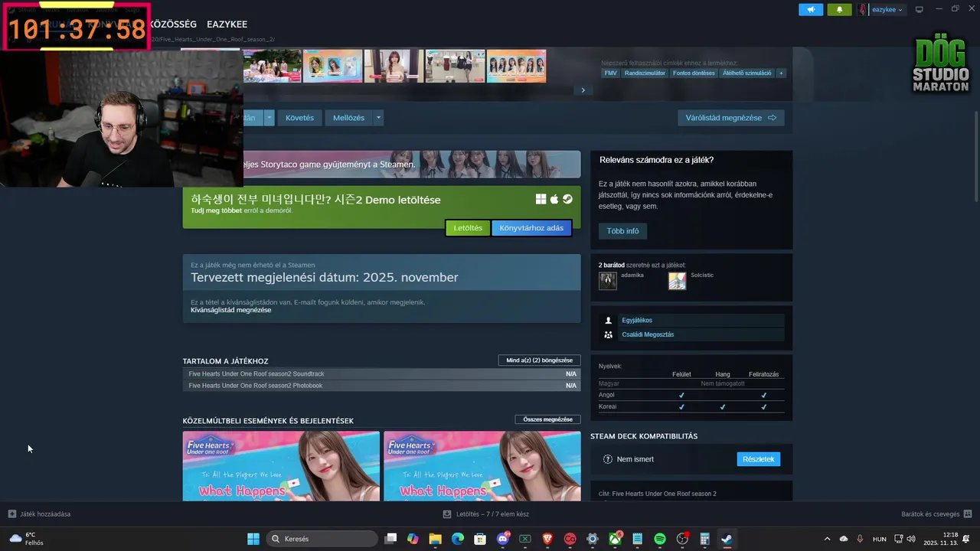Screen dimensions: 980x551
Task: Click the green Letöltés demo button
Action: (x=468, y=228)
